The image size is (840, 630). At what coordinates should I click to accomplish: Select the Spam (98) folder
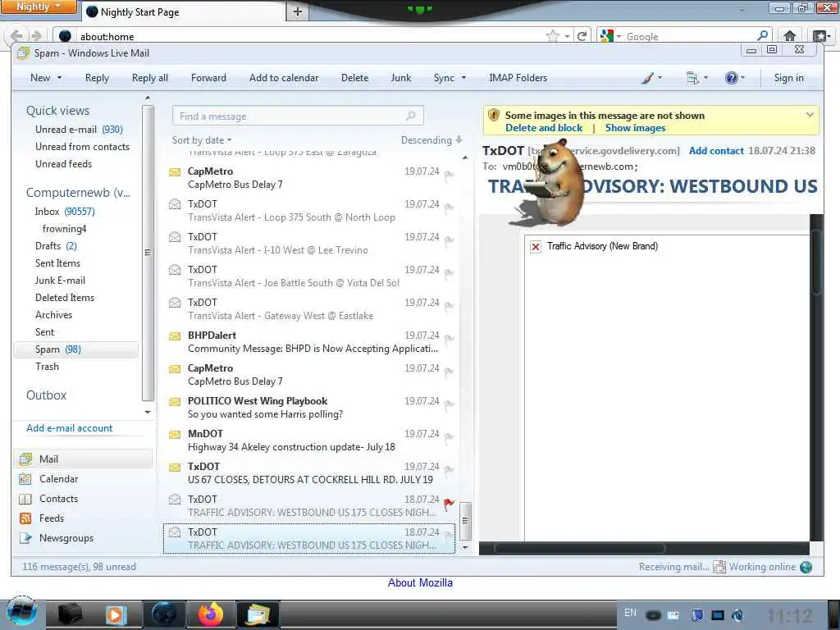pos(76,349)
